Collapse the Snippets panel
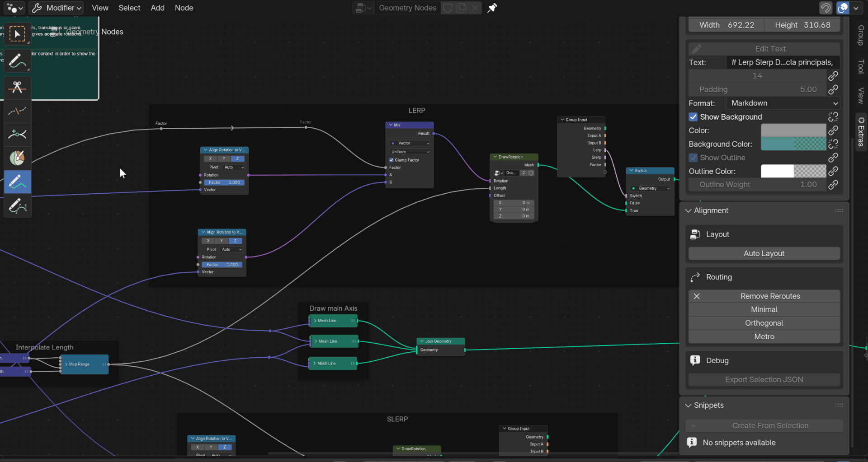 click(x=688, y=406)
